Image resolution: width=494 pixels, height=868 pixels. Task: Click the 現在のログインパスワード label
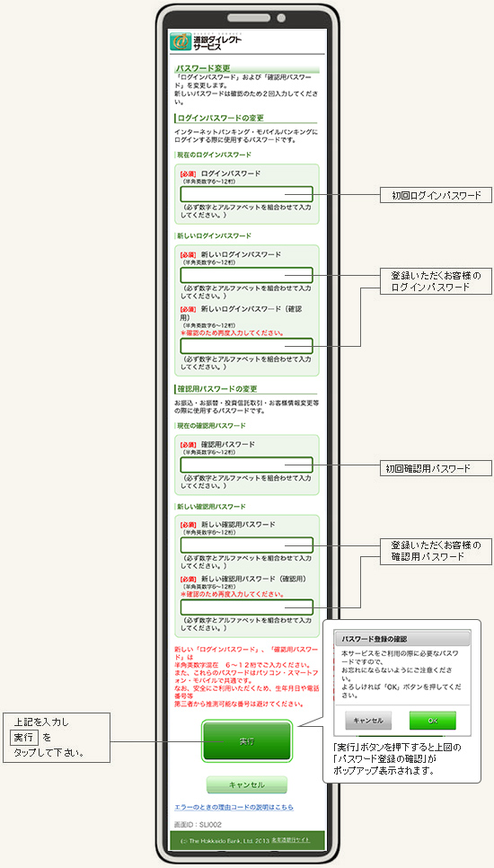pyautogui.click(x=214, y=155)
